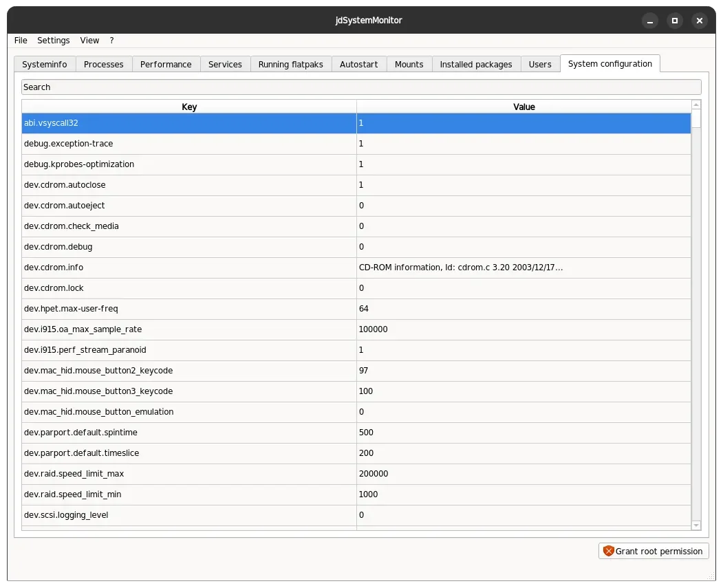Click the shield icon on Grant root permission
The height and width of the screenshot is (588, 723).
click(x=609, y=551)
